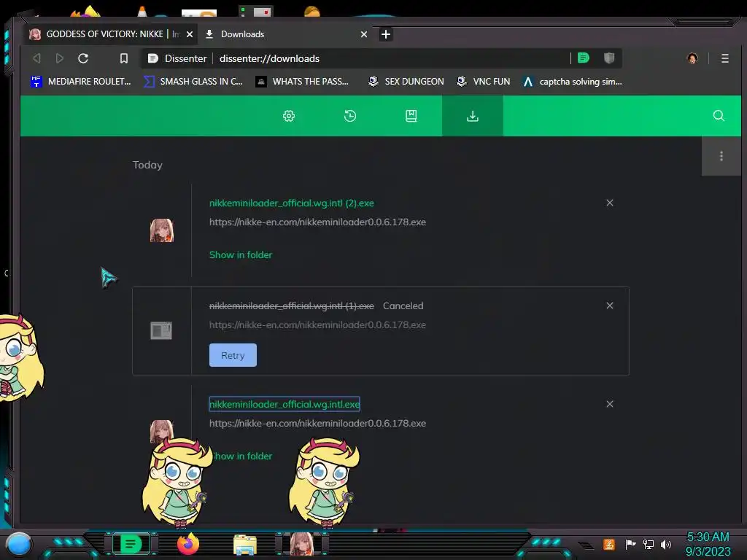Show in folder for the (2).exe download

coord(241,254)
